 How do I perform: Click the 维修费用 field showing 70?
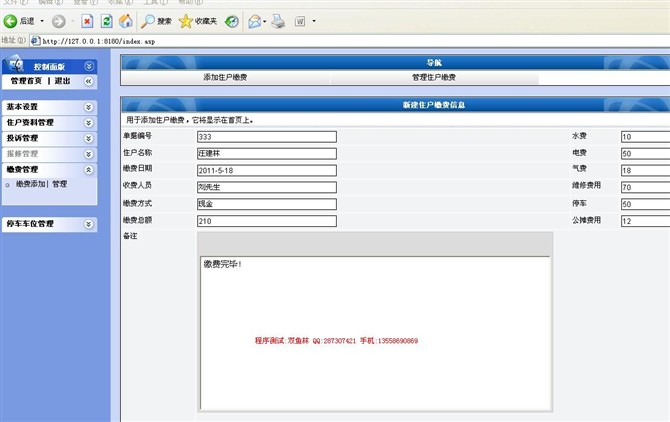[645, 187]
